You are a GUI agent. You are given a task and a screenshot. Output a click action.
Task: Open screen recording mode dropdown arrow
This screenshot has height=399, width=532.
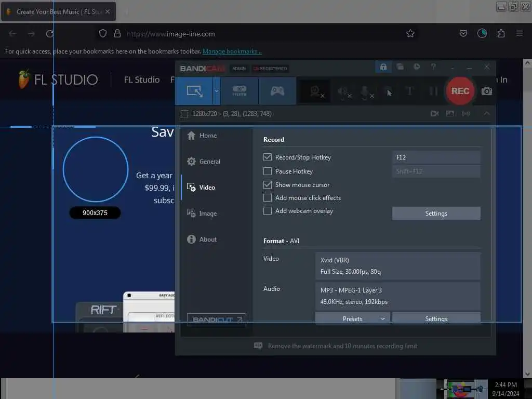(x=217, y=91)
